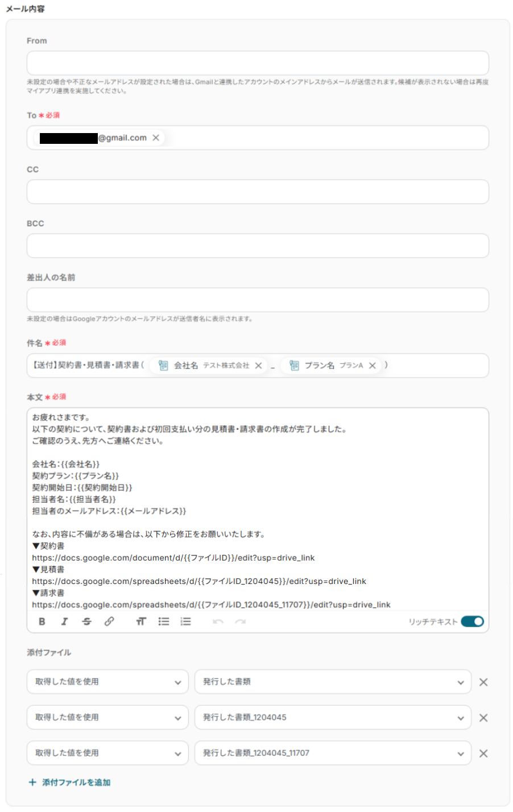Open the 発行した書類 file dropdown

pos(333,682)
